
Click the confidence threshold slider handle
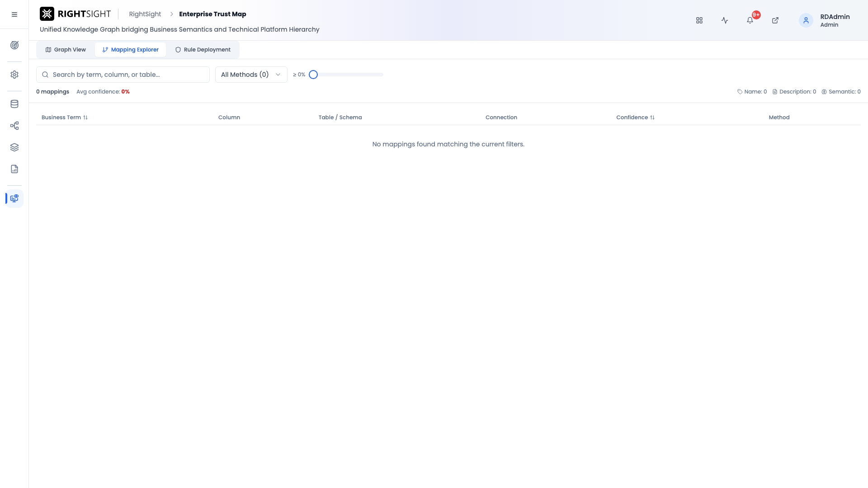[x=313, y=75]
